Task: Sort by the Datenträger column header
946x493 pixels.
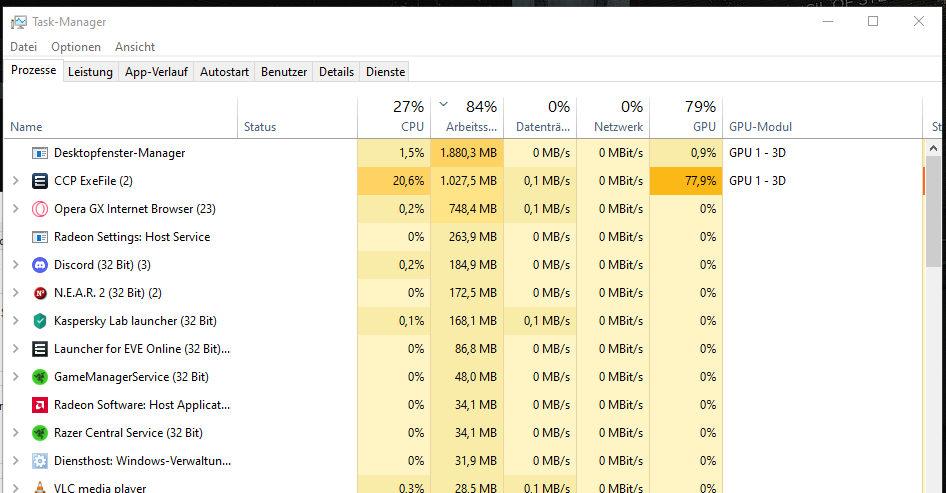Action: coord(540,118)
